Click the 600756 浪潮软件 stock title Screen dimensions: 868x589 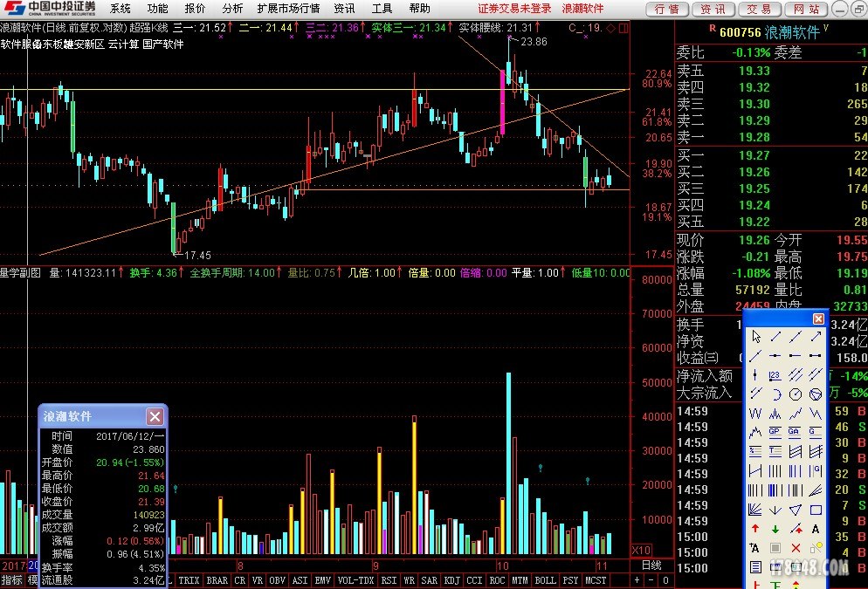pos(769,32)
